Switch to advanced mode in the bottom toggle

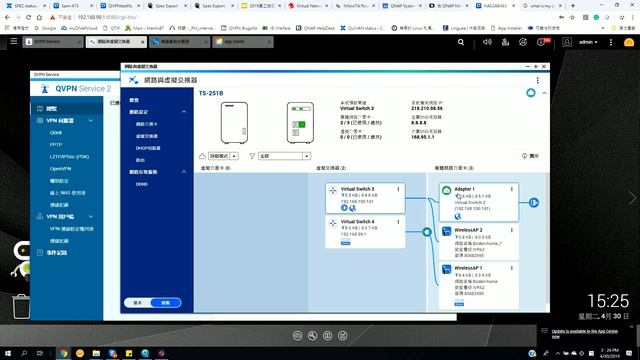click(165, 303)
